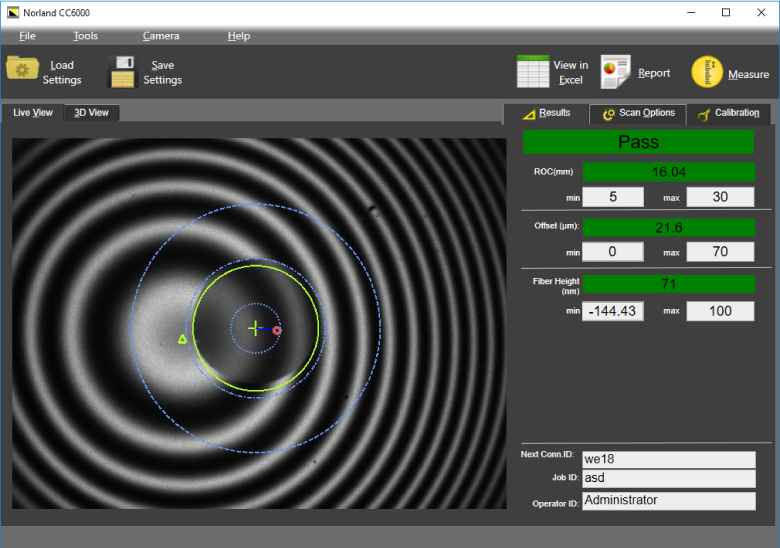Click the yellow Measure icon

pos(707,72)
